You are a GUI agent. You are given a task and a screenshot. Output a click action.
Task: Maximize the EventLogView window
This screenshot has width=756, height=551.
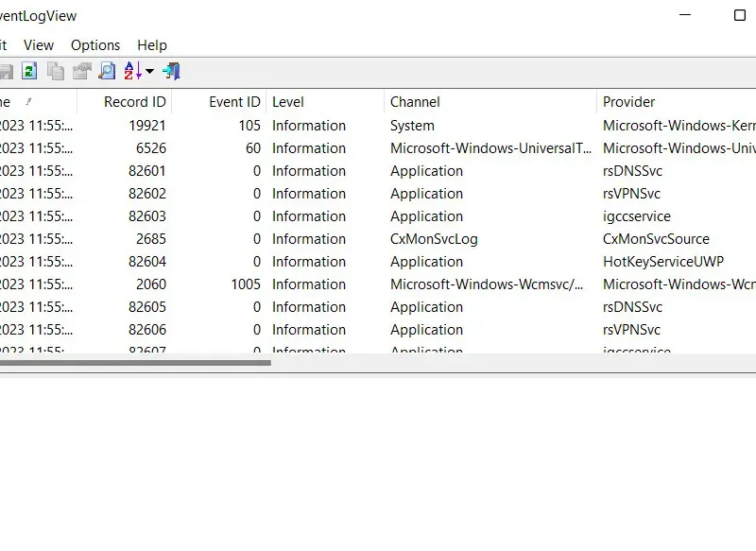click(x=740, y=15)
